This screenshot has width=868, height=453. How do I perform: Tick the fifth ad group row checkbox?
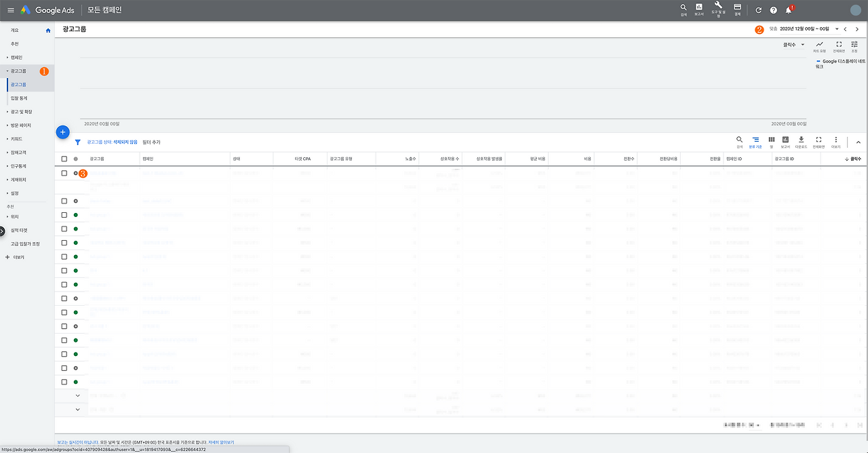tap(64, 243)
